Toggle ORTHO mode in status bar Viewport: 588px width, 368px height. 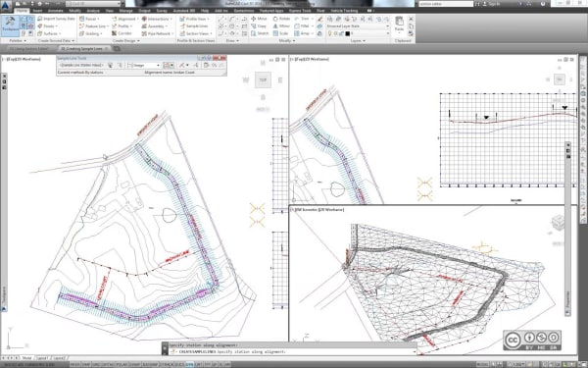click(x=109, y=365)
